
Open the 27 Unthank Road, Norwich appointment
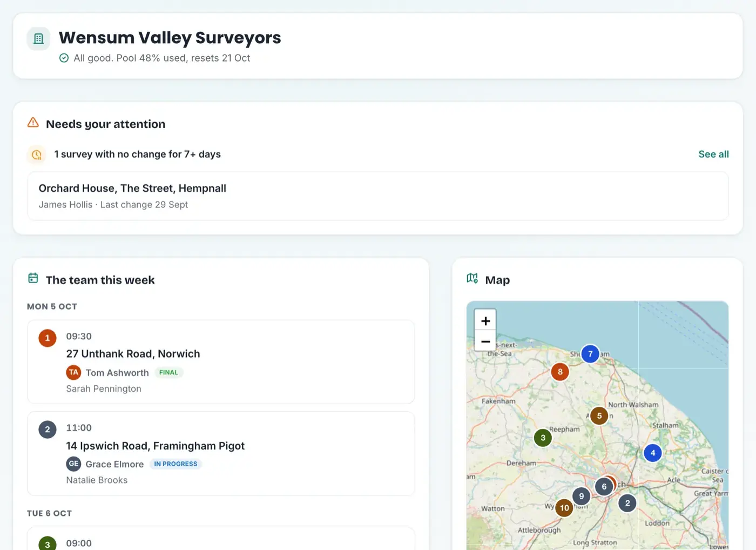(x=221, y=362)
